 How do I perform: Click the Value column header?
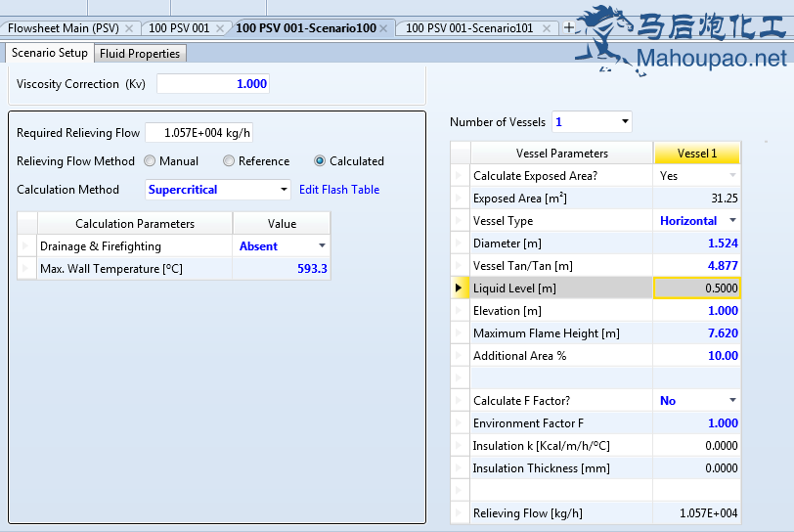click(x=282, y=223)
